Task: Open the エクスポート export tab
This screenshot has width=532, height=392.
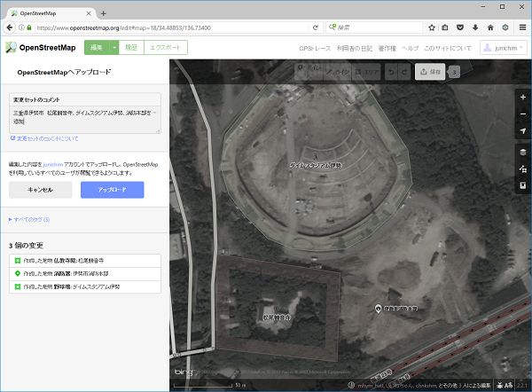Action: [x=166, y=48]
